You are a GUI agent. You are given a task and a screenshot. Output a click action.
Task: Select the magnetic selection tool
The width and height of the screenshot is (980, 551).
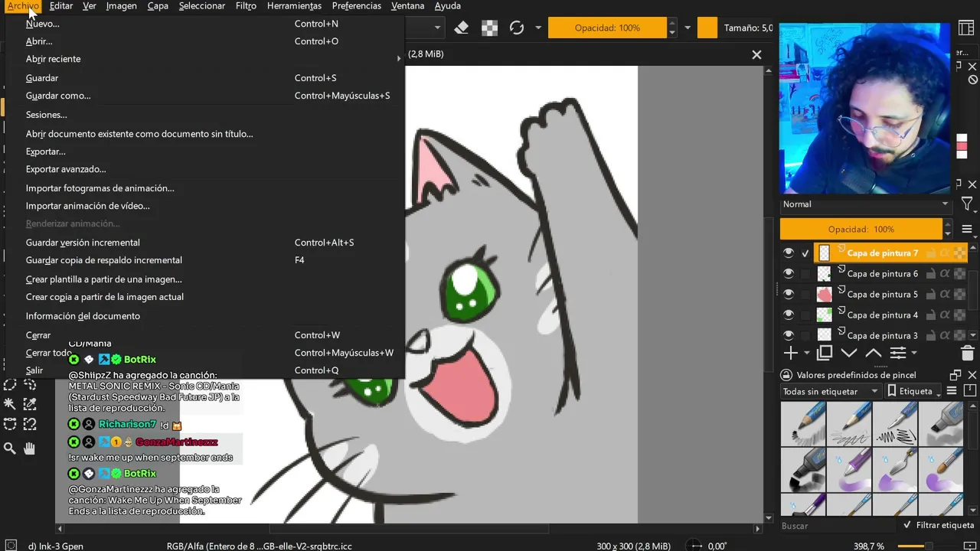coord(30,424)
